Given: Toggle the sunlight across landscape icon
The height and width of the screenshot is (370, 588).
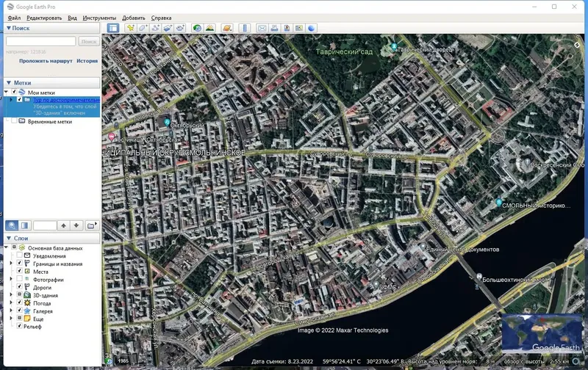Looking at the screenshot, I should tap(209, 28).
